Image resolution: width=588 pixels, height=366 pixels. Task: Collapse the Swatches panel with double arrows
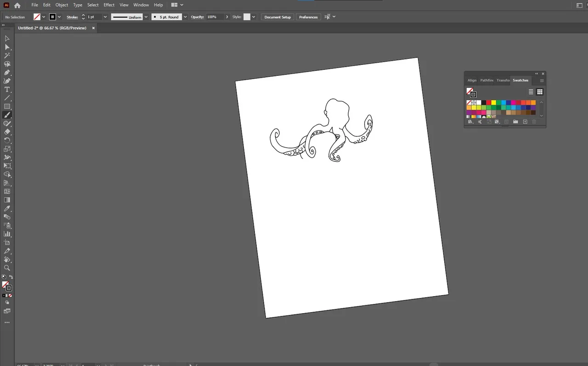click(536, 74)
